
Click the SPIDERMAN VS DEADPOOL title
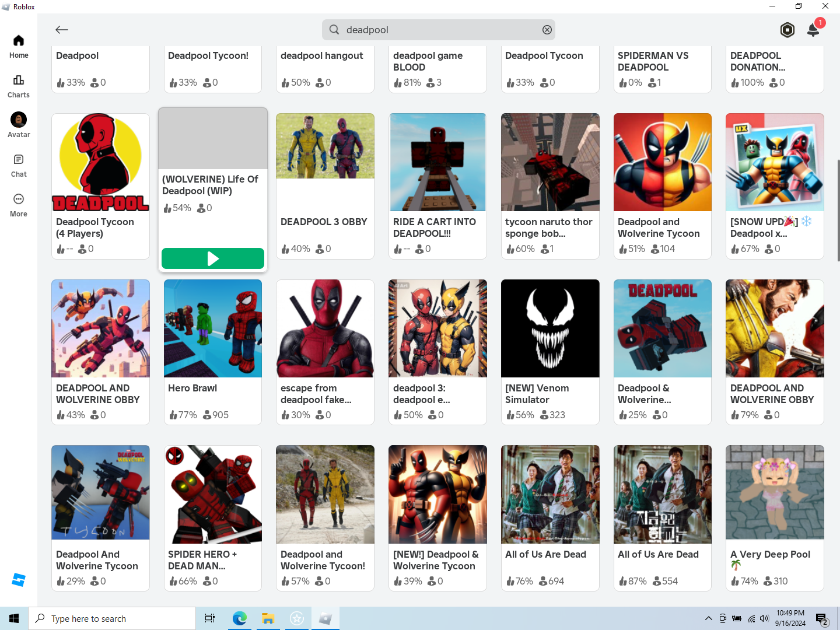(653, 61)
